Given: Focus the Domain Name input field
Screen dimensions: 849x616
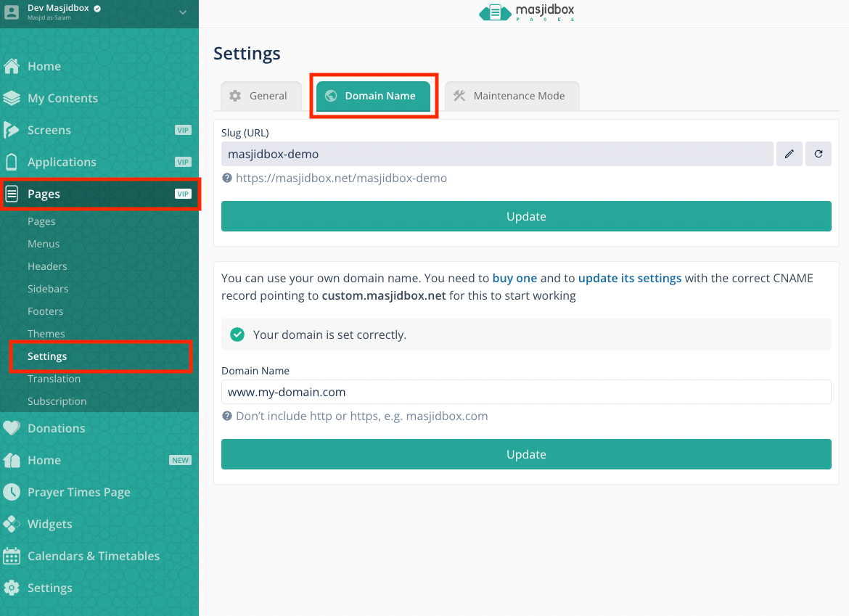Looking at the screenshot, I should pyautogui.click(x=525, y=392).
